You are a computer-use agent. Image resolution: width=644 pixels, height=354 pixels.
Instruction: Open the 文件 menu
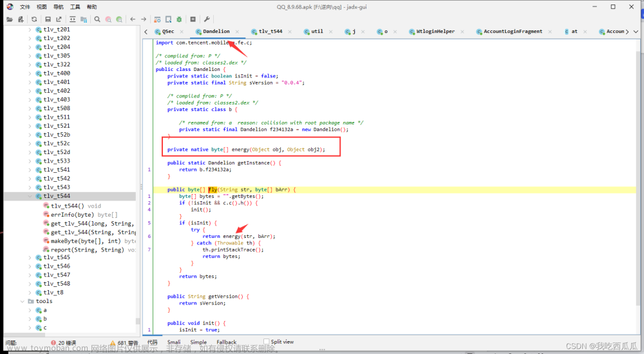pyautogui.click(x=25, y=7)
